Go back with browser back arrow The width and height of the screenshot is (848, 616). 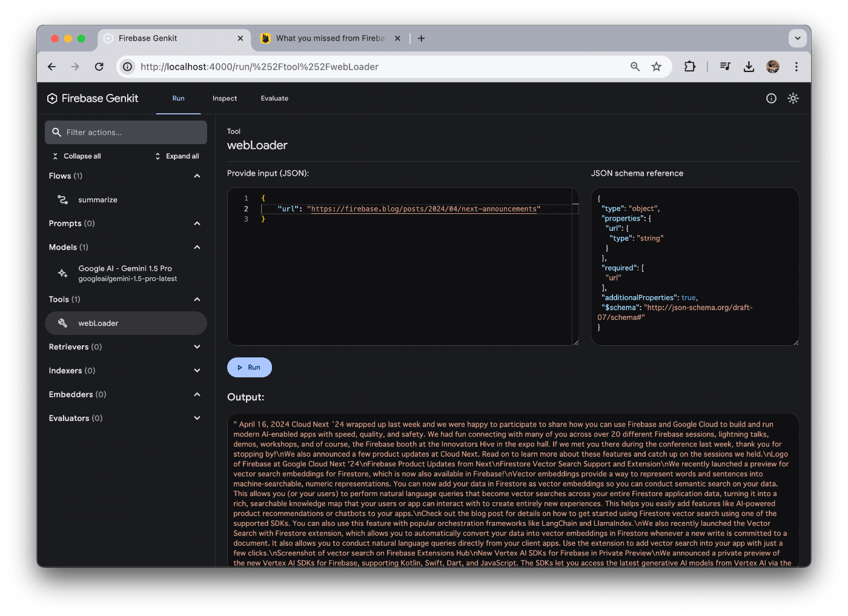[52, 67]
